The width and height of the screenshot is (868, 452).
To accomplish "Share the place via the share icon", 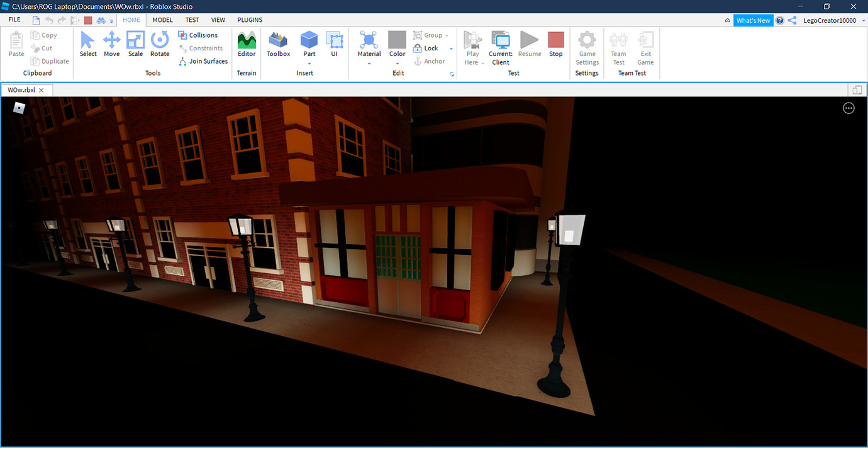I will 791,20.
